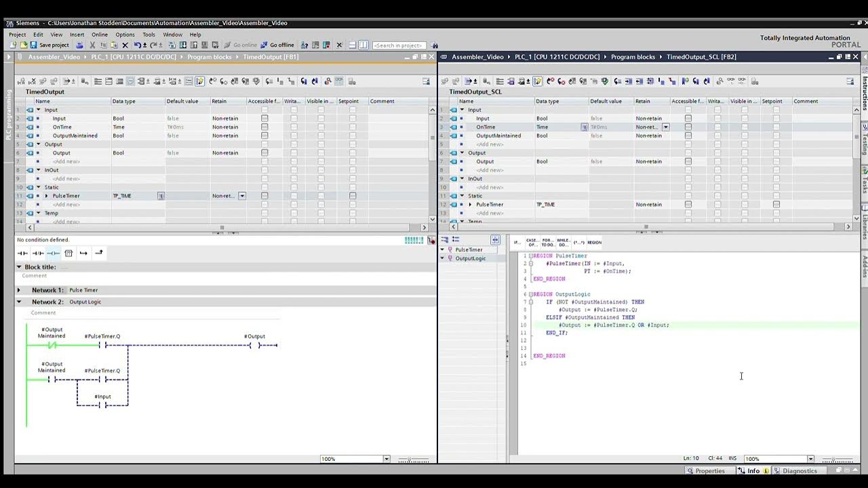This screenshot has height=488, width=868.
Task: Click OnTime data type selector button in TimedOutput_SCL
Action: [584, 127]
